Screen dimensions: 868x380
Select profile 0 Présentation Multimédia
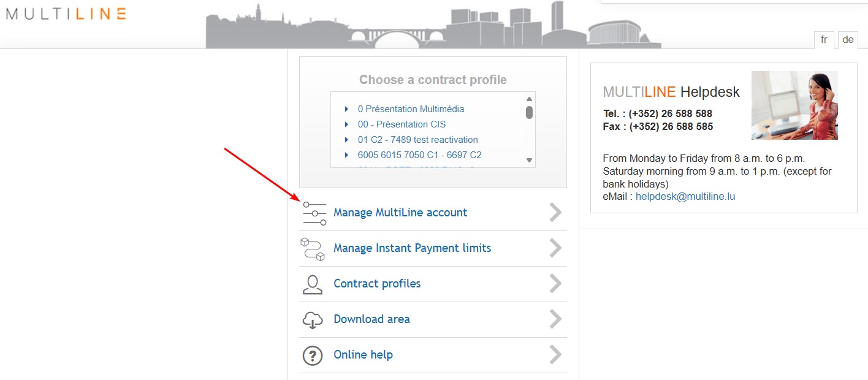411,109
